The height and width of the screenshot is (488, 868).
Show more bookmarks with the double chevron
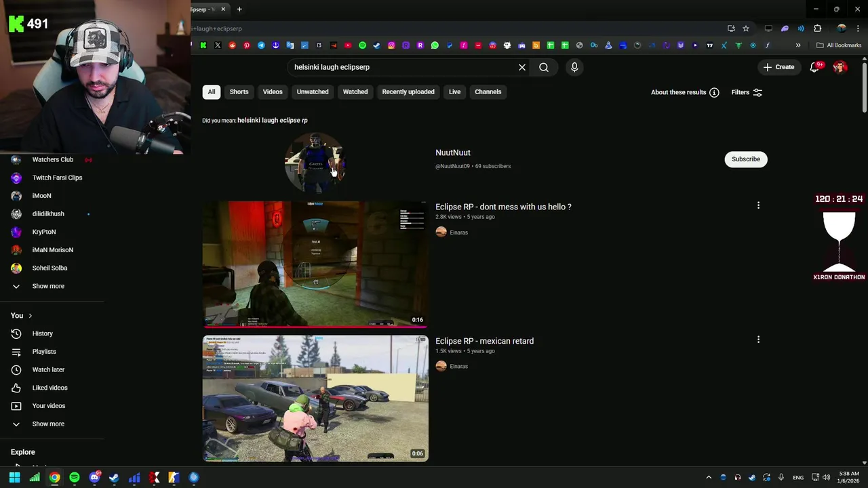(x=798, y=45)
